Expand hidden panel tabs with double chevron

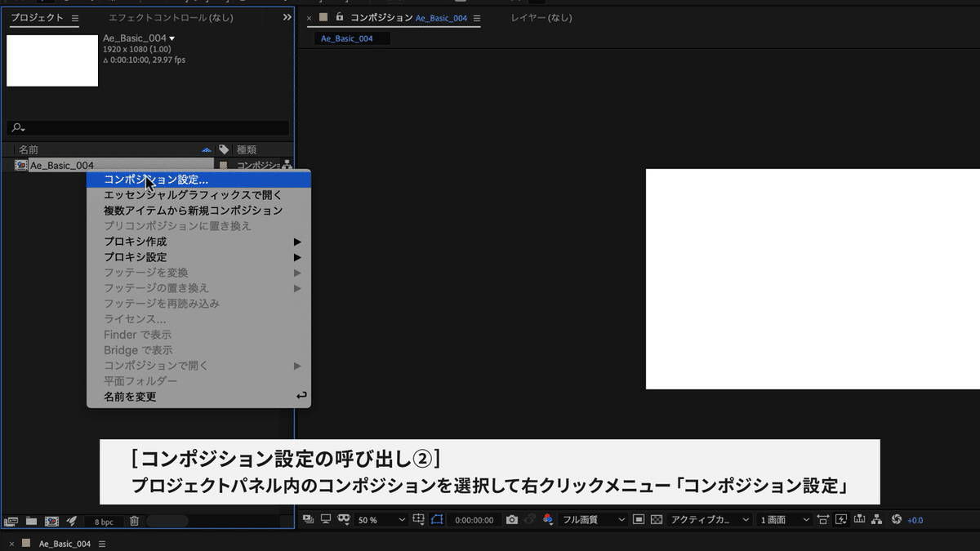click(287, 17)
